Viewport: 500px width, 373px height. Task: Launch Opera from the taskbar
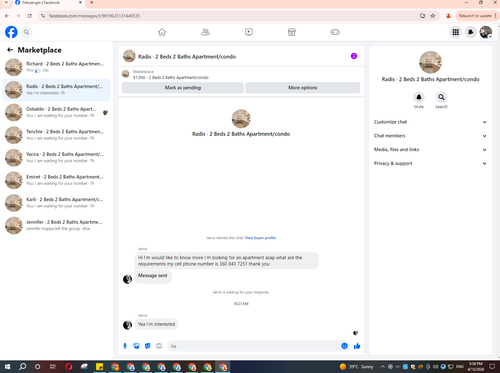click(69, 367)
